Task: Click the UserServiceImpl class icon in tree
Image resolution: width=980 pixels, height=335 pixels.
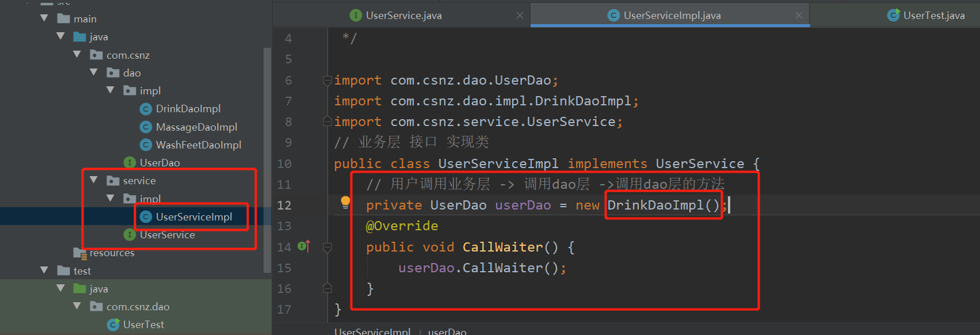Action: pos(146,217)
